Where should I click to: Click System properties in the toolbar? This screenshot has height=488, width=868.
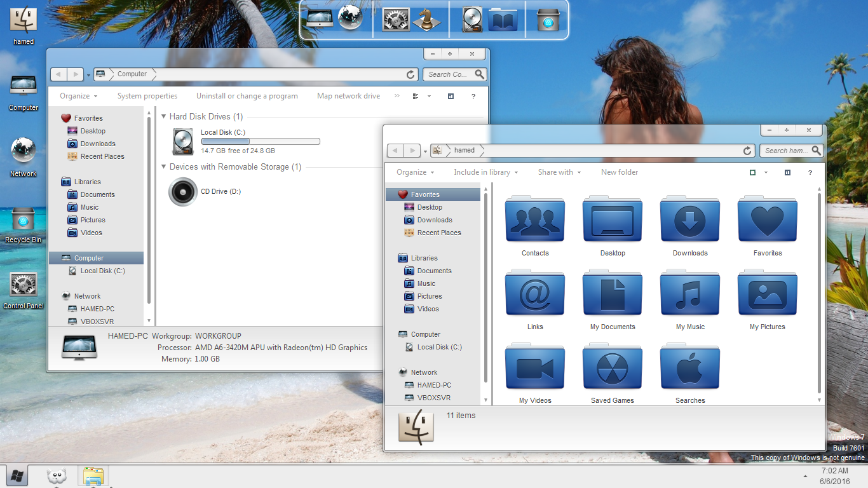tap(147, 96)
